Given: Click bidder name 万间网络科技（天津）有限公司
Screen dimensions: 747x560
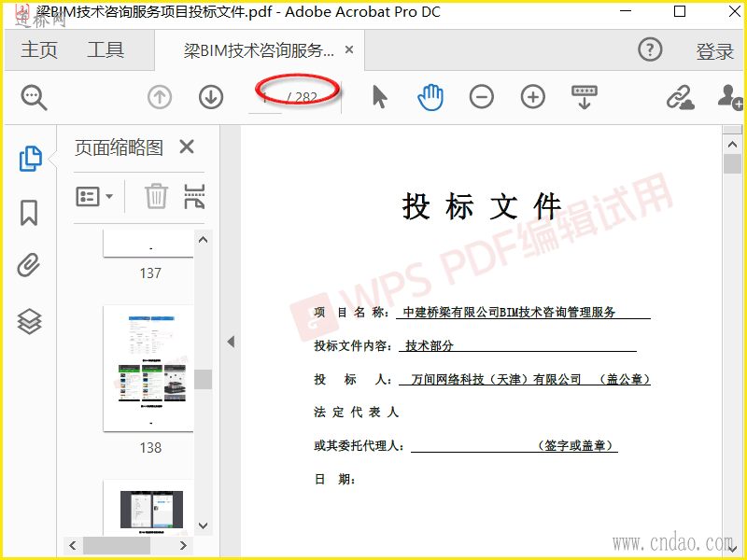Looking at the screenshot, I should pos(496,379).
